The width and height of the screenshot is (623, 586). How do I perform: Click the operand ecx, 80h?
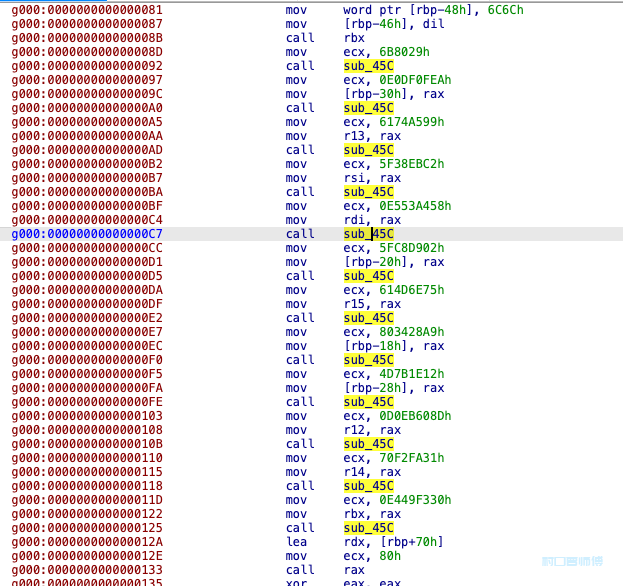(x=372, y=556)
